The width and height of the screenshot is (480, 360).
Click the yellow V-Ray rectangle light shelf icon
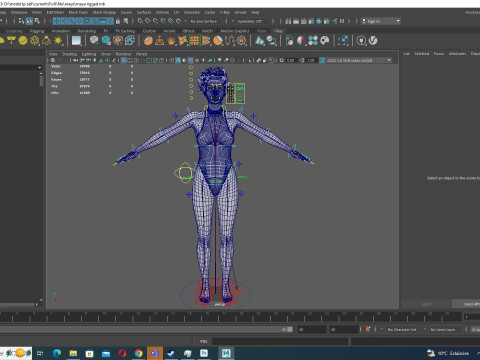pyautogui.click(x=11, y=41)
